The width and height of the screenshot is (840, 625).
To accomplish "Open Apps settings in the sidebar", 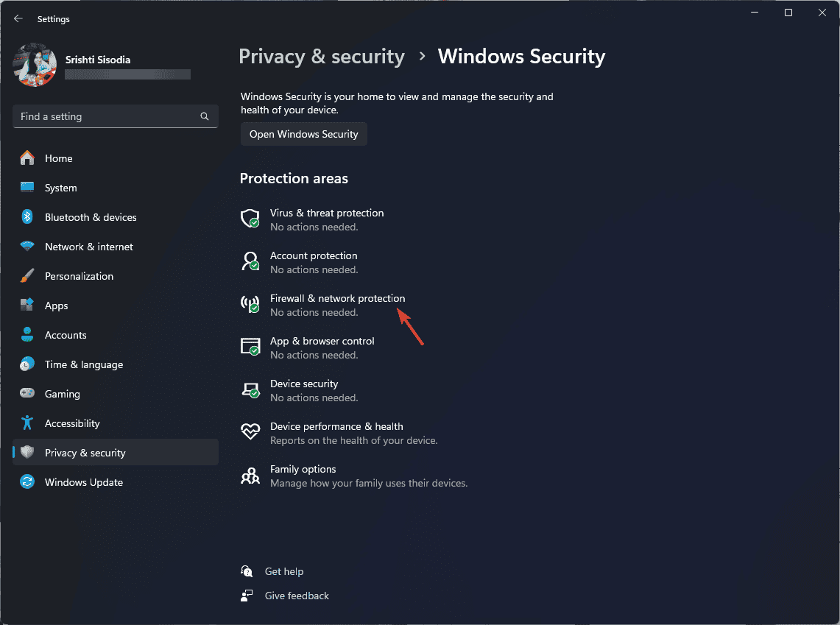I will click(x=115, y=306).
